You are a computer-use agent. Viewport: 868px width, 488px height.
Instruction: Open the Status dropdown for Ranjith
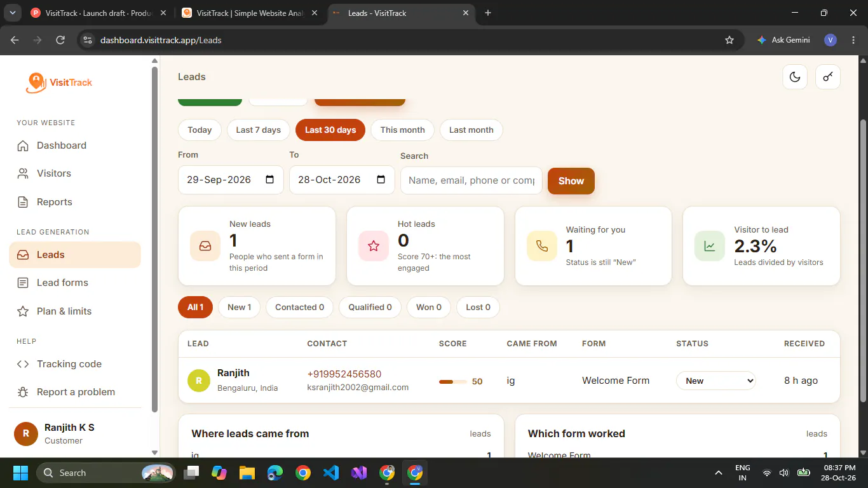coord(715,381)
